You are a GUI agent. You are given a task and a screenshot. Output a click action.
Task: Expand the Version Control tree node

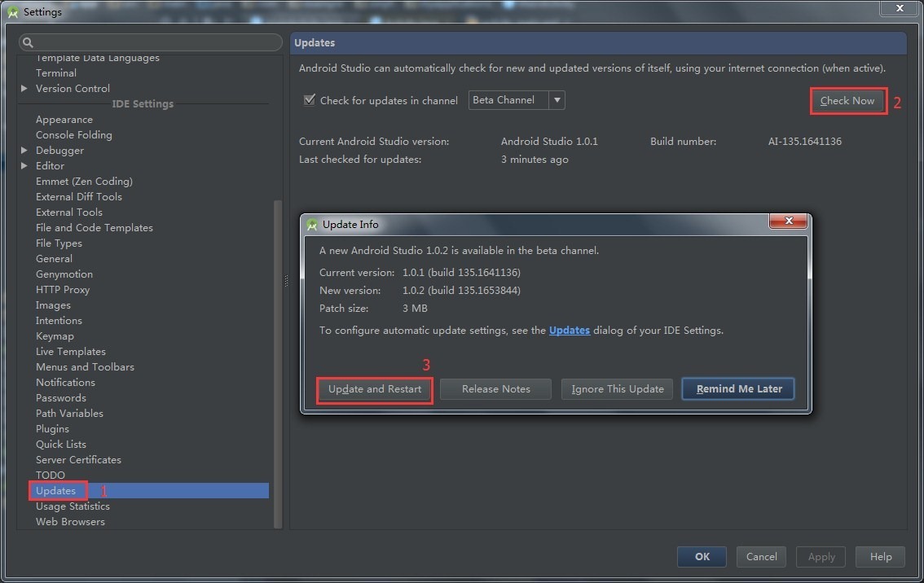[24, 89]
